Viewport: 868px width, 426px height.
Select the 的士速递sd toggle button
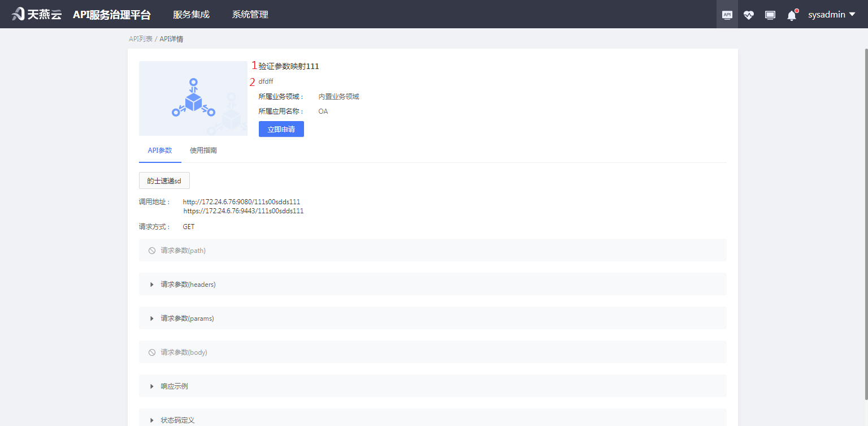(164, 180)
